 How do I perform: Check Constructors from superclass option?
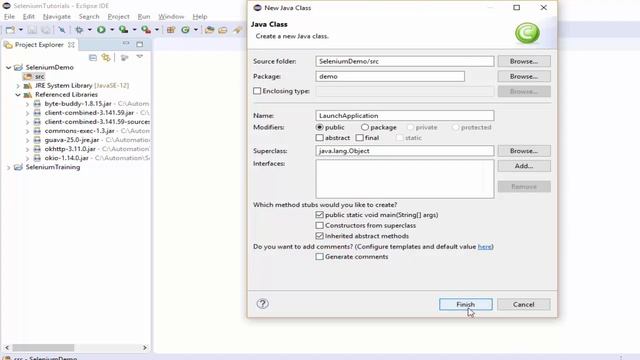point(320,225)
